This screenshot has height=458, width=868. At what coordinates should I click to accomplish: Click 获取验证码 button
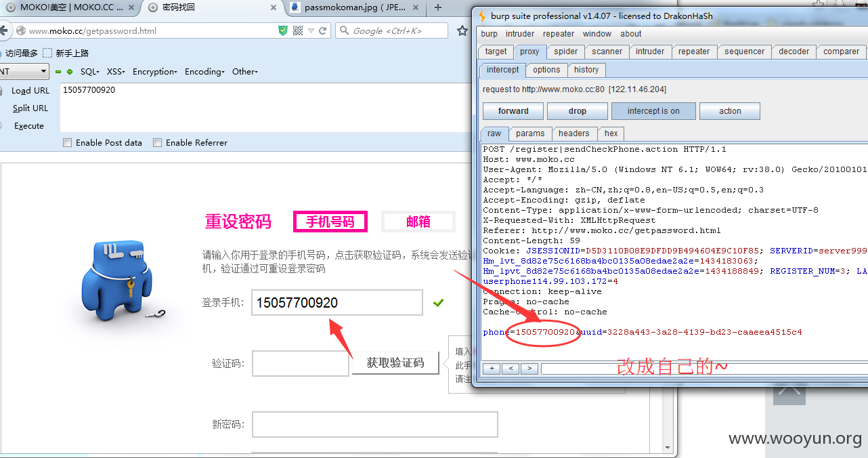395,363
